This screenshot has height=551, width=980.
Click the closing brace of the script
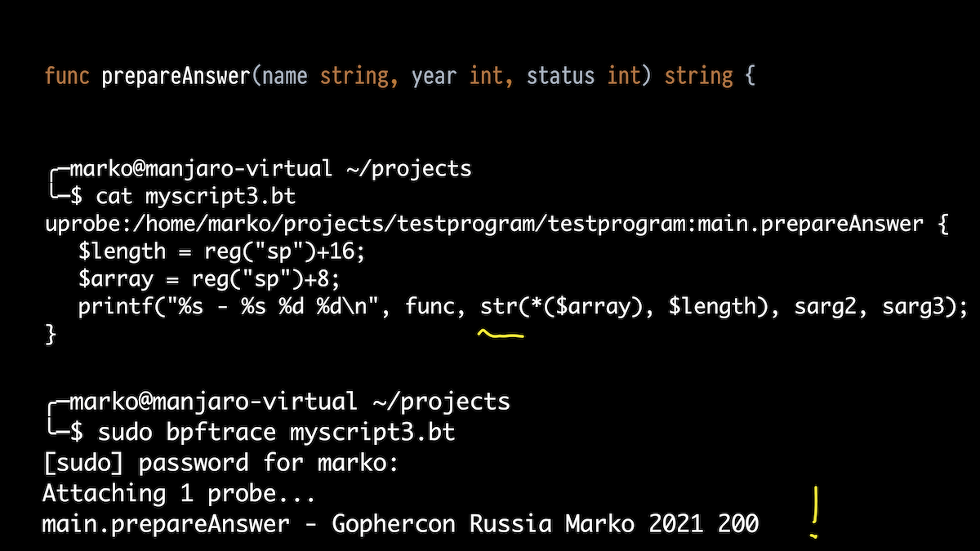point(51,335)
